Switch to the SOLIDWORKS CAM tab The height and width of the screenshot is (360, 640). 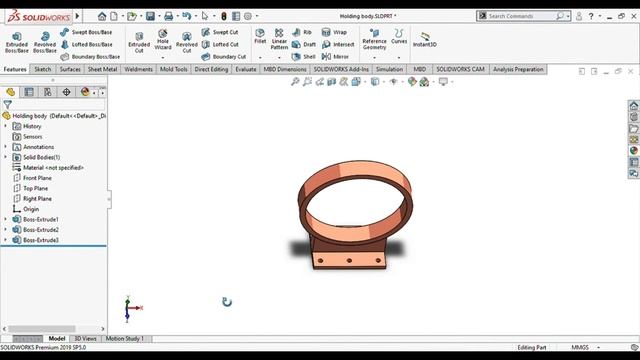(x=460, y=69)
